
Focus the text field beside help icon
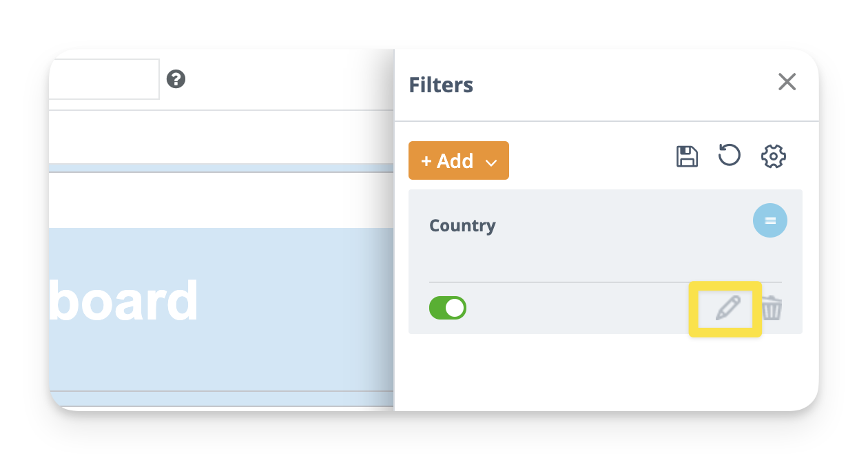point(103,79)
